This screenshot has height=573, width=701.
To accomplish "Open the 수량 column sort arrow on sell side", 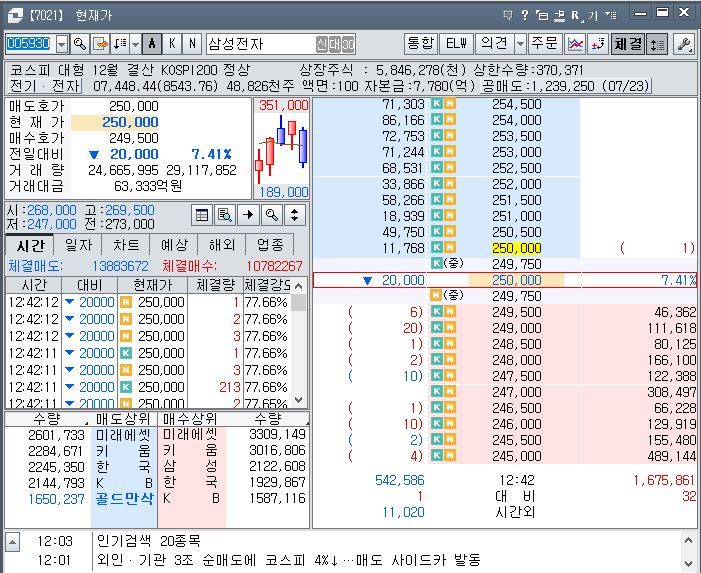I will [x=86, y=423].
